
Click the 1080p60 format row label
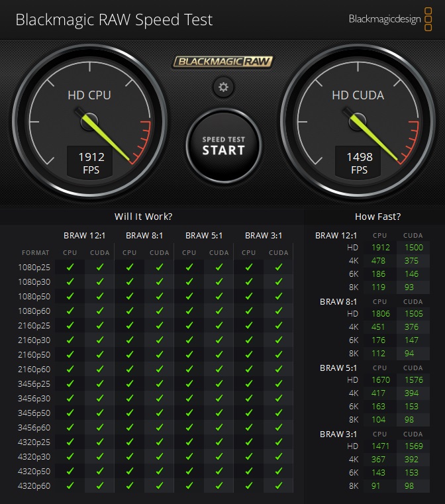pyautogui.click(x=34, y=311)
